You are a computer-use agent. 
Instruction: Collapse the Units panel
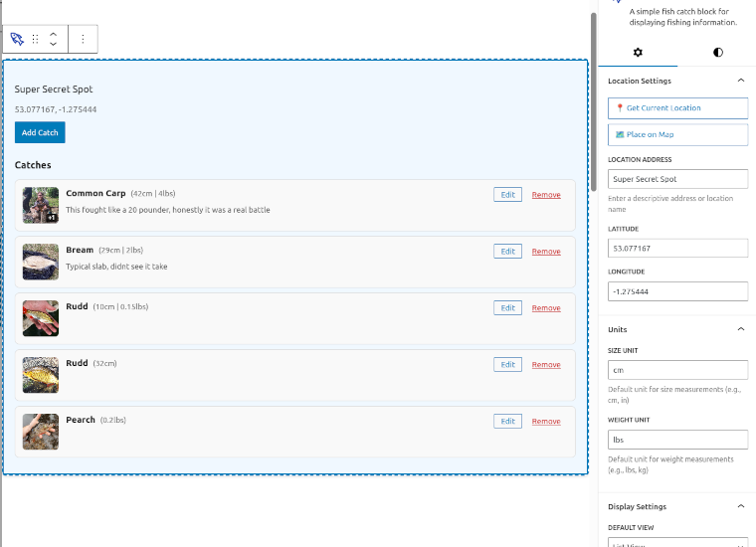tap(740, 329)
